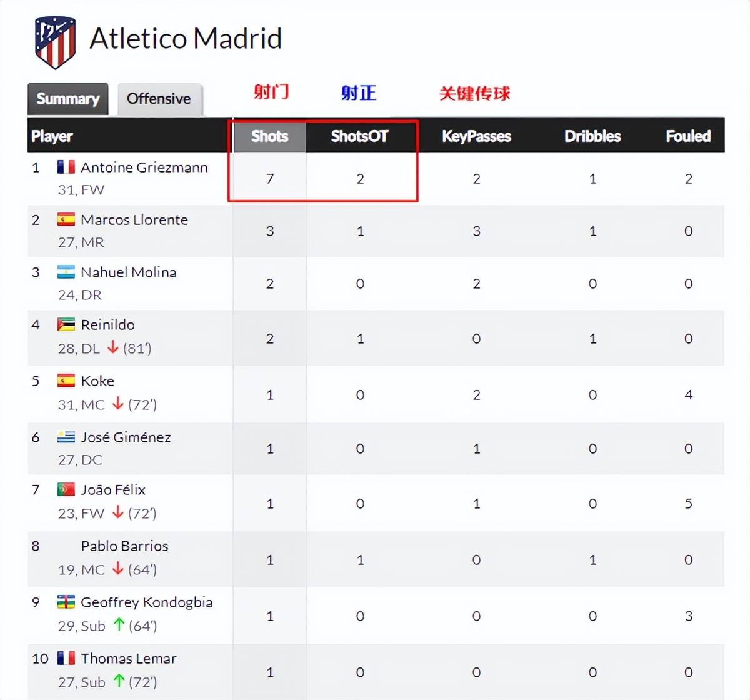
Task: Click the Atletico Madrid club crest
Action: click(x=55, y=42)
